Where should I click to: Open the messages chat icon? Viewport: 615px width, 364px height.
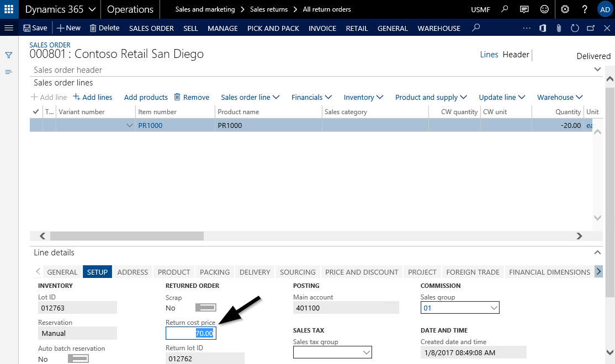tap(524, 9)
